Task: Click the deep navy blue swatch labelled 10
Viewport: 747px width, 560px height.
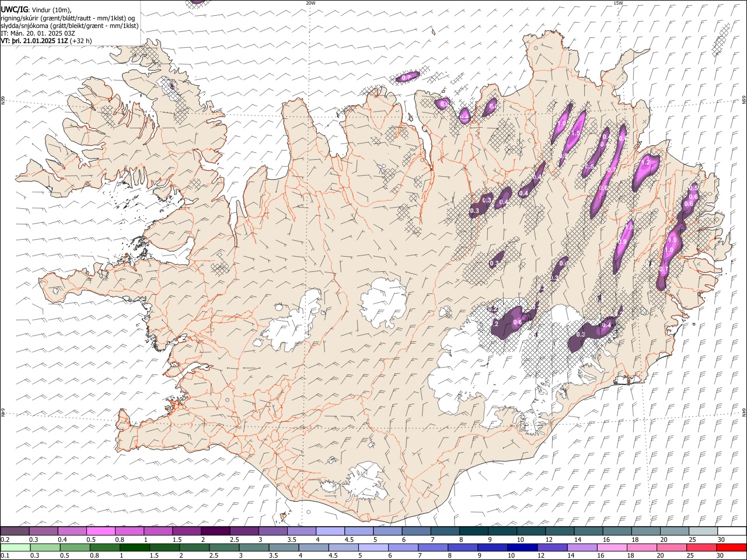Action: [522, 548]
